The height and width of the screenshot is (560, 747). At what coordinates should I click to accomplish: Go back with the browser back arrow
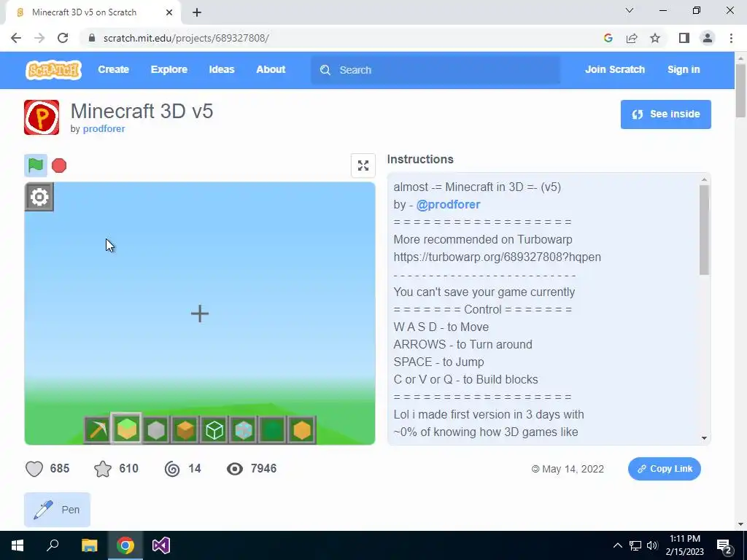pos(16,38)
